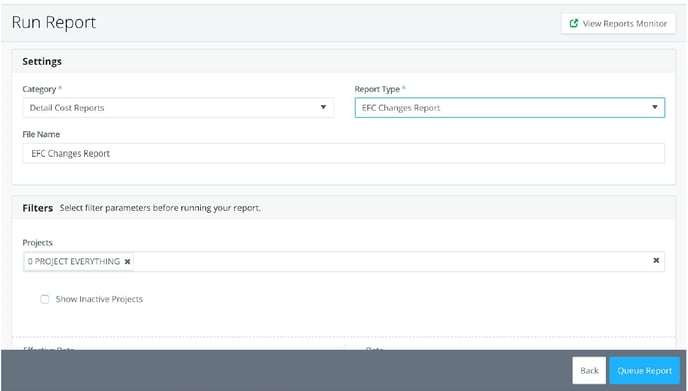Clear all selected projects with the X
688x391 pixels.
656,261
